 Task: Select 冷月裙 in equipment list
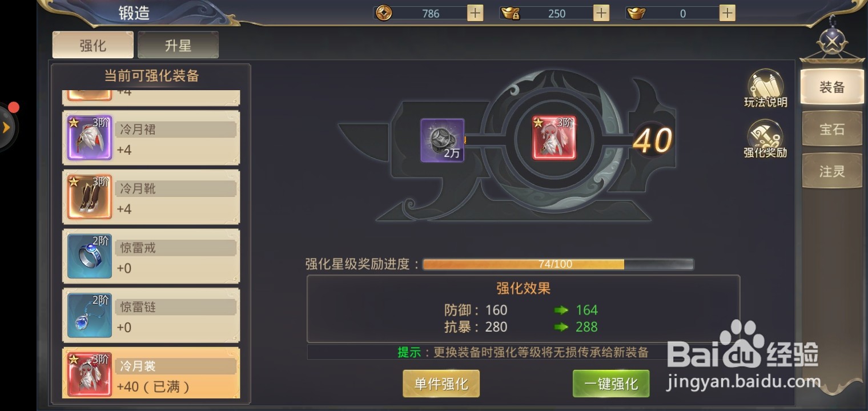pos(151,138)
